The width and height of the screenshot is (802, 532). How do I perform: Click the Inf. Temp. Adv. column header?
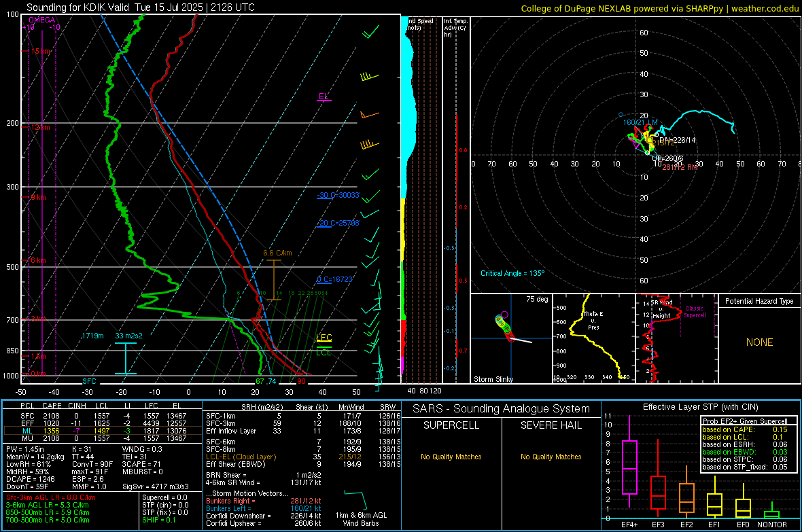click(x=455, y=28)
